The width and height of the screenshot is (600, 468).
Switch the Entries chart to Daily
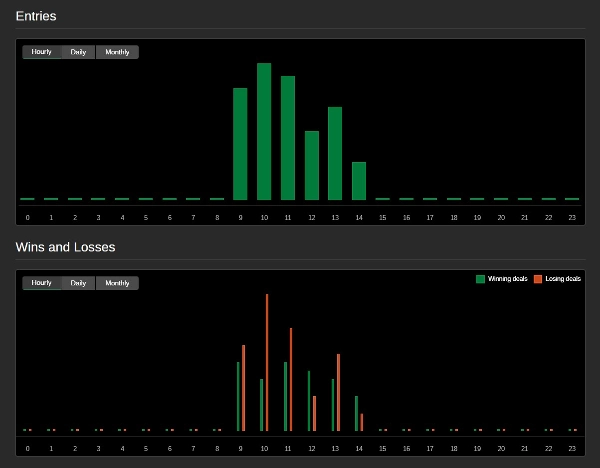click(78, 52)
